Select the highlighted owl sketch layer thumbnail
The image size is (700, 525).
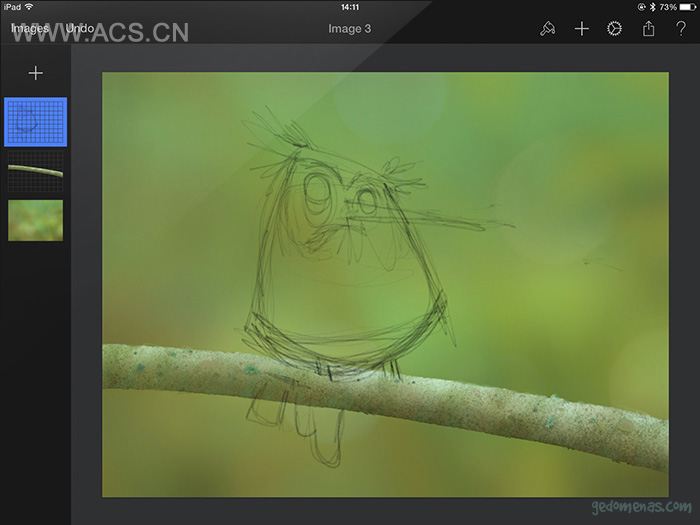coord(36,122)
